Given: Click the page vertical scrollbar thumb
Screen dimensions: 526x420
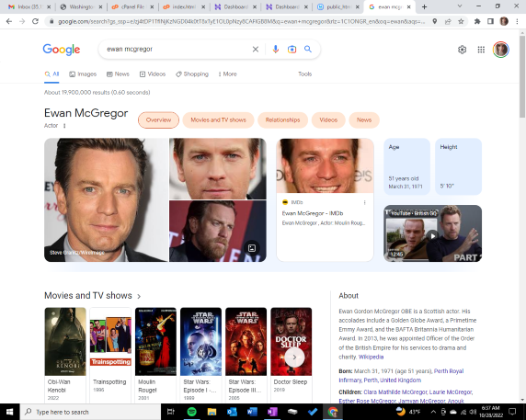Looking at the screenshot, I should coord(522,76).
